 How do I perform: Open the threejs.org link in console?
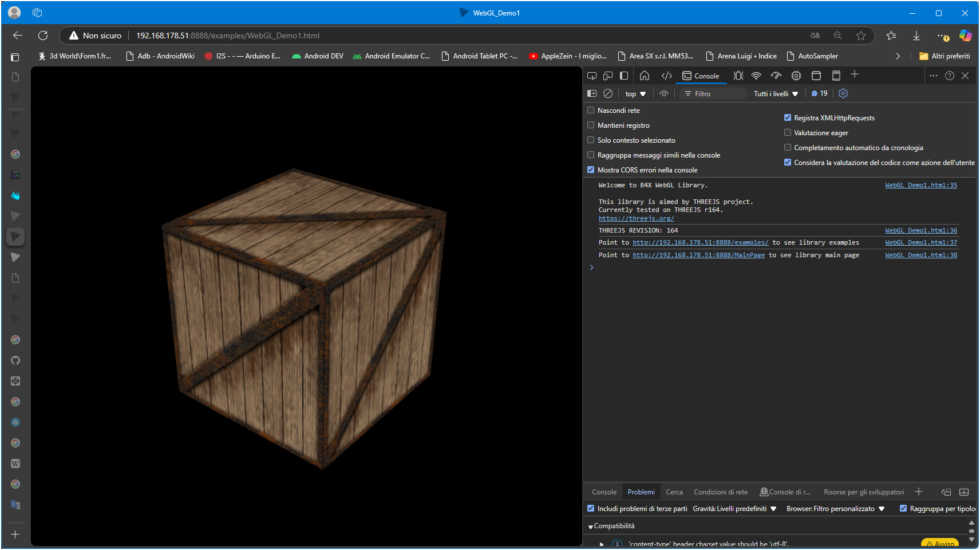point(636,218)
